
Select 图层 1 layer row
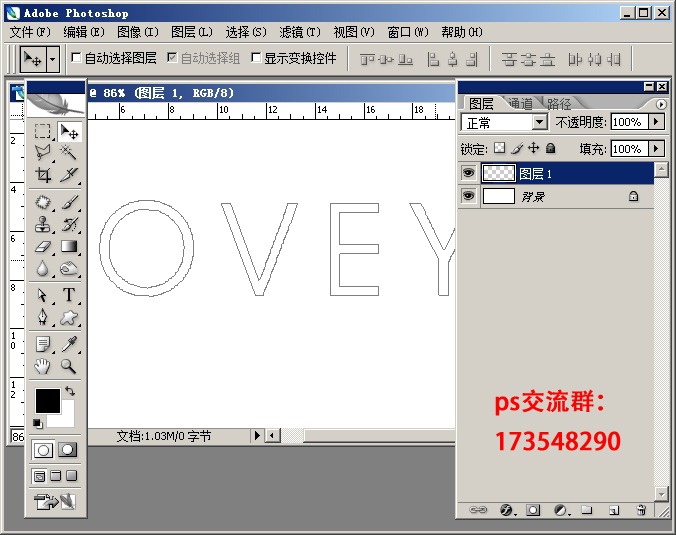click(x=556, y=173)
